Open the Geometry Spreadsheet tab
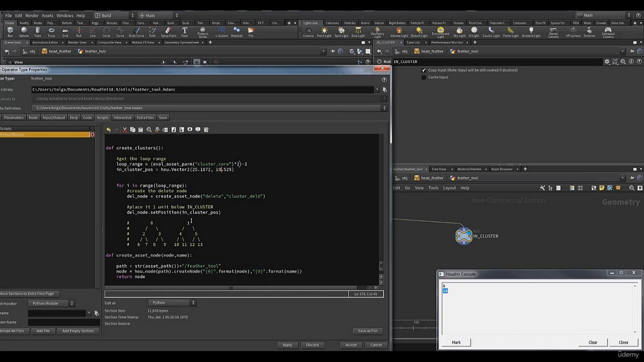This screenshot has height=362, width=644. coord(181,42)
